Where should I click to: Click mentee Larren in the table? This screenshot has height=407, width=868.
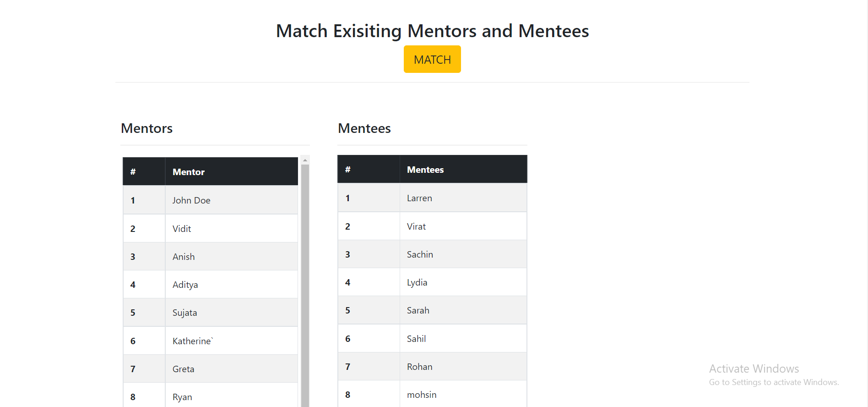point(419,198)
